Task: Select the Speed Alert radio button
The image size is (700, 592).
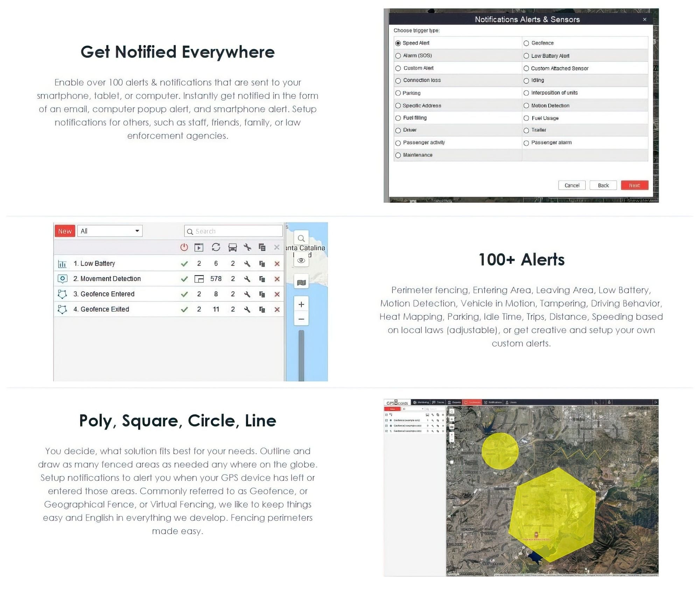Action: 399,42
